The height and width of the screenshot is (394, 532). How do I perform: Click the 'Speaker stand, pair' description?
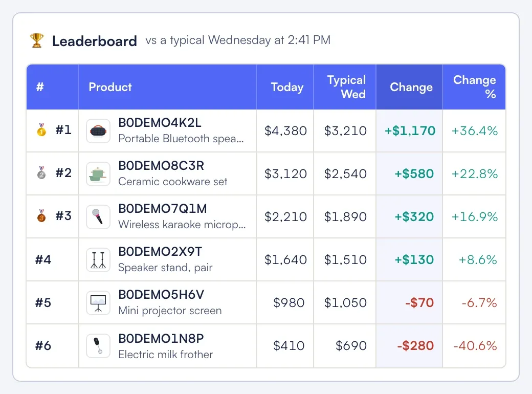165,268
